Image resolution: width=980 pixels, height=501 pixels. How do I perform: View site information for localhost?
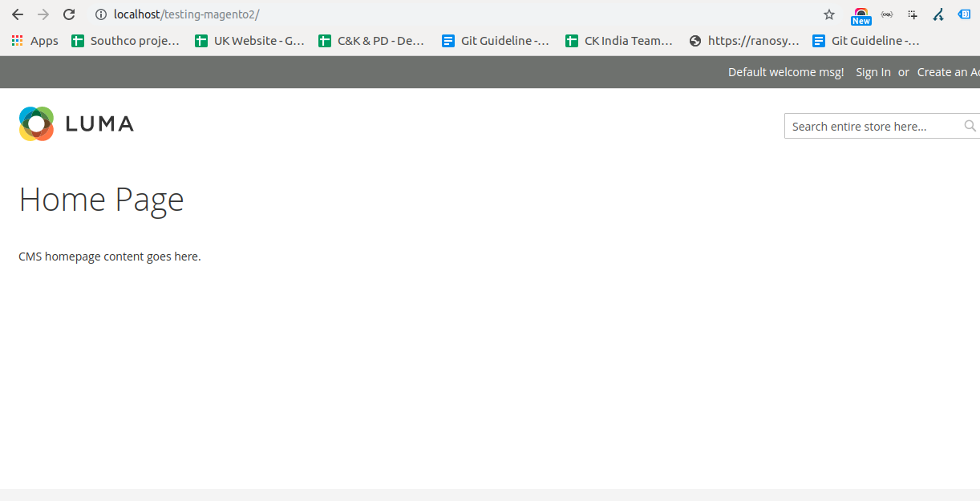pos(101,14)
